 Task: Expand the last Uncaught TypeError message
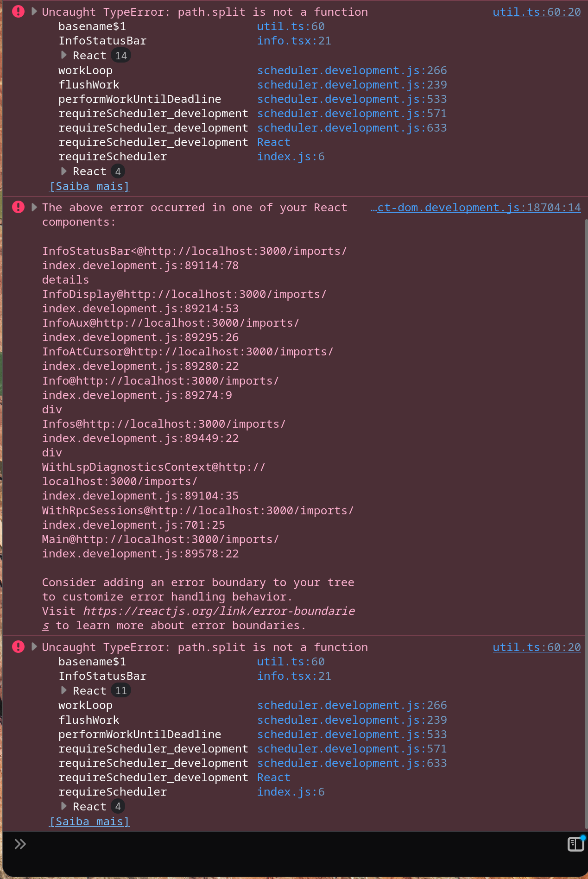tap(34, 647)
